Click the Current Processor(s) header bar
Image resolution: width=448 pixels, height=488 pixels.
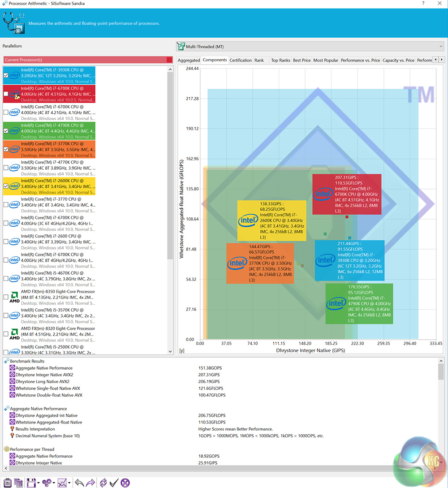pyautogui.click(x=88, y=60)
